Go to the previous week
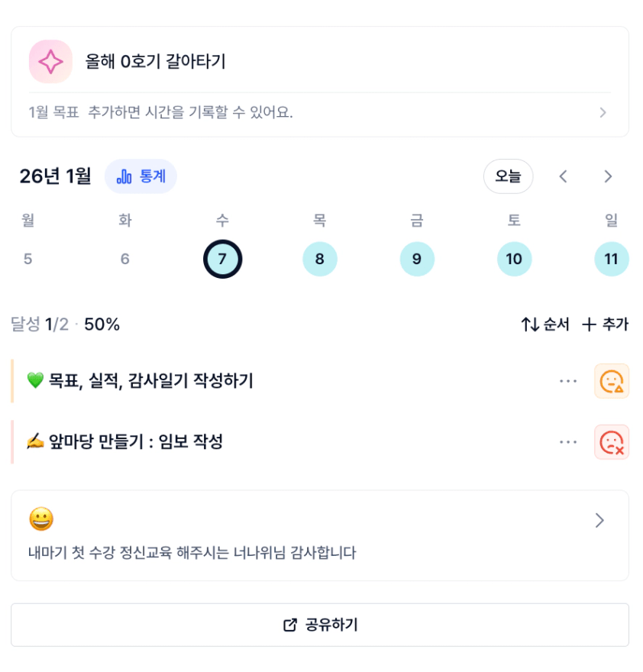 (x=563, y=176)
